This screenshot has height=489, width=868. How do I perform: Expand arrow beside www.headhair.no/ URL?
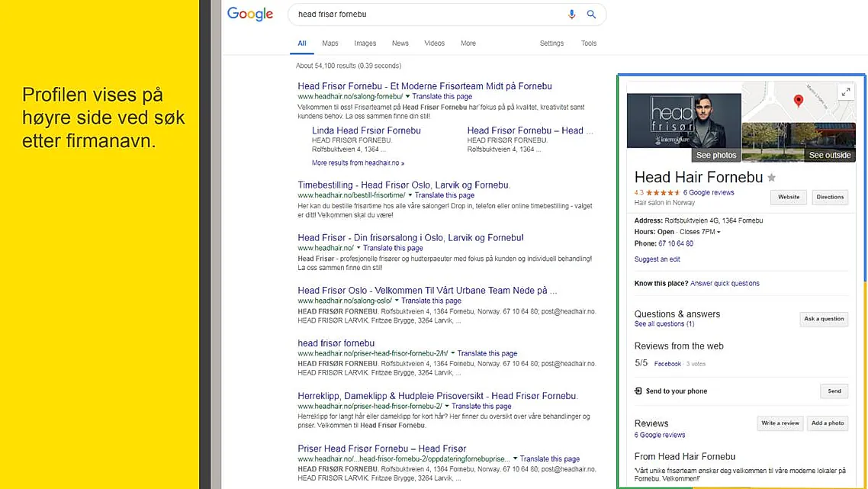pos(358,247)
